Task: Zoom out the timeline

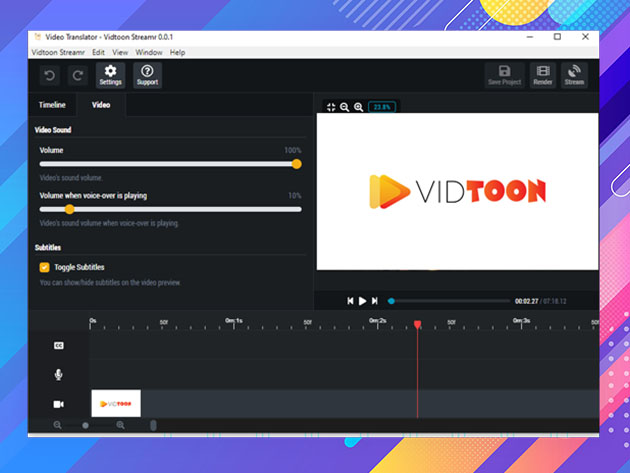Action: (57, 425)
